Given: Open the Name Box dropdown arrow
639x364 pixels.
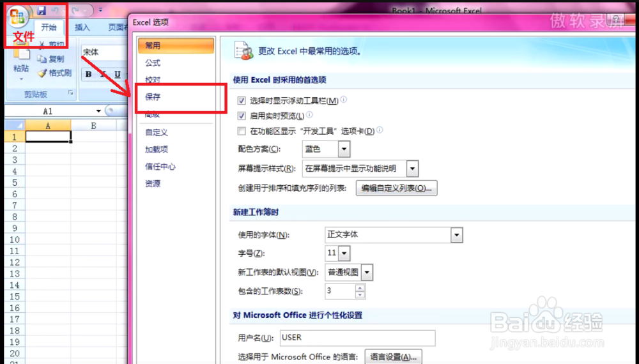Looking at the screenshot, I should pyautogui.click(x=98, y=111).
